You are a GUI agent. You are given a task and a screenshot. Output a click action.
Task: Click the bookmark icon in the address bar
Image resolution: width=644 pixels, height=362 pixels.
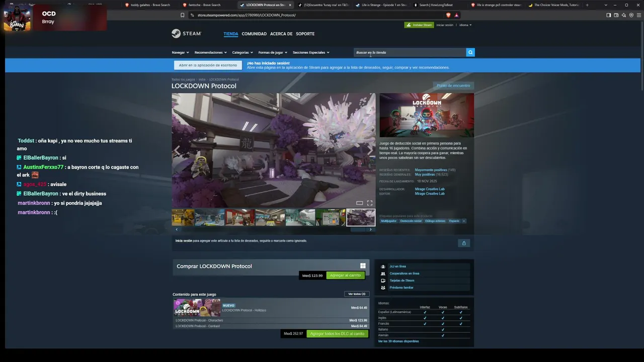point(182,15)
